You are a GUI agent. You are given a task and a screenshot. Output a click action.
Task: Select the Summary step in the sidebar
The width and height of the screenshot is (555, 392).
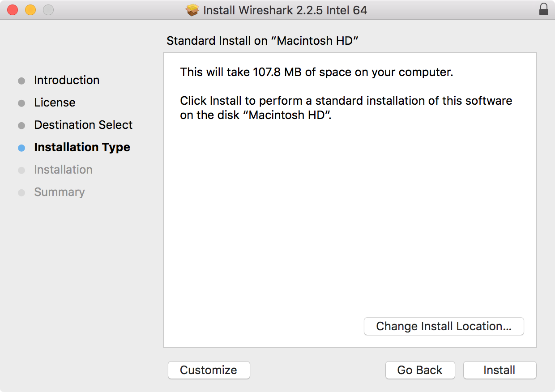click(60, 192)
